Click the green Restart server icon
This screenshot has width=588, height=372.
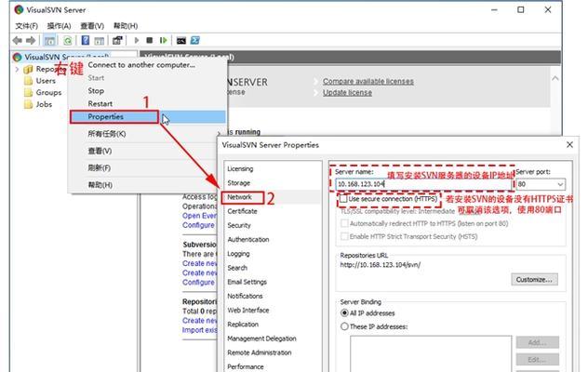[164, 41]
